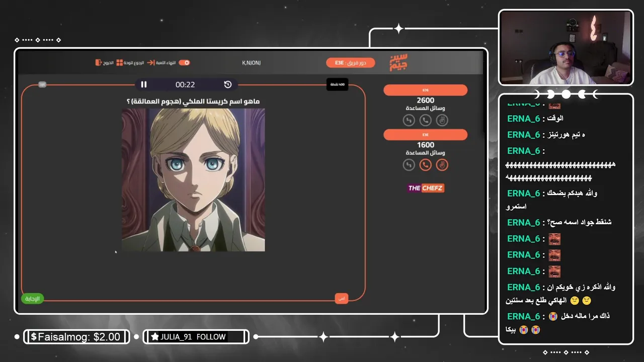Click the دور فريق E3E turn pill

(x=350, y=63)
